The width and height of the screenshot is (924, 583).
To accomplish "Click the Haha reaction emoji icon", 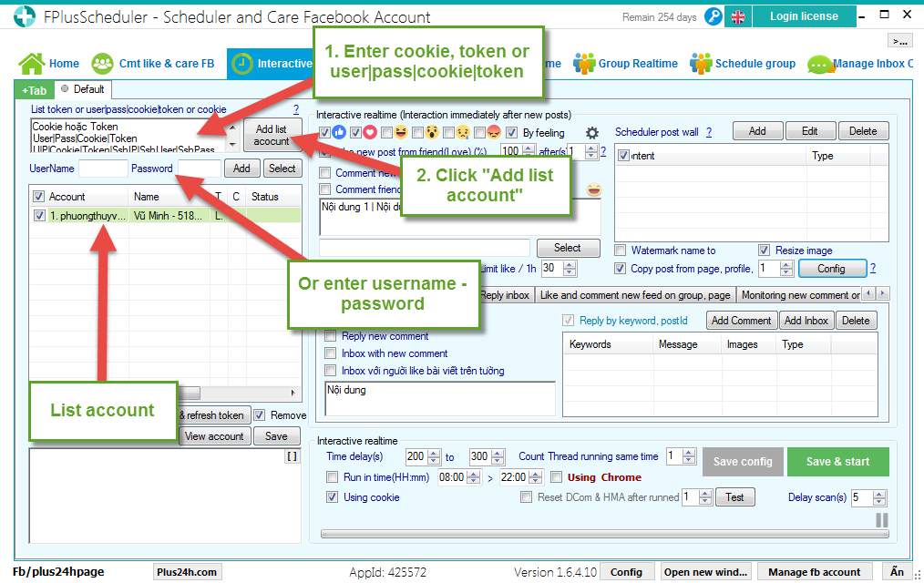I will click(x=401, y=132).
